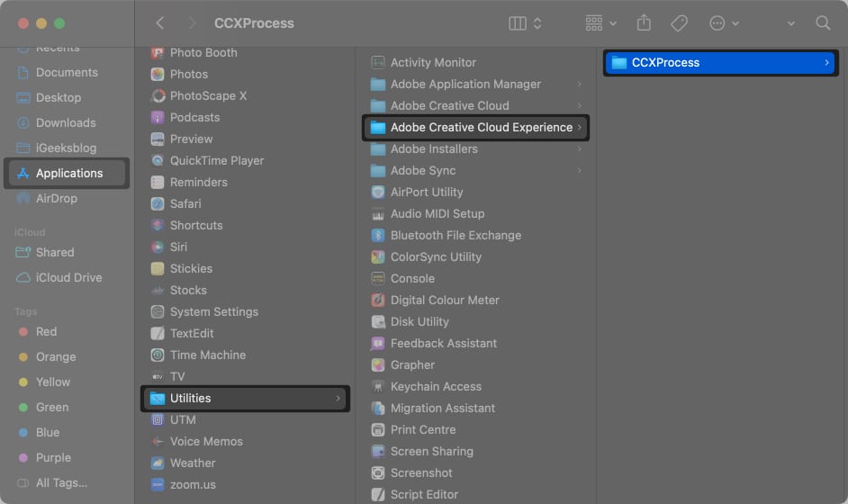
Task: Click the ColorSync Utility icon
Action: 378,256
